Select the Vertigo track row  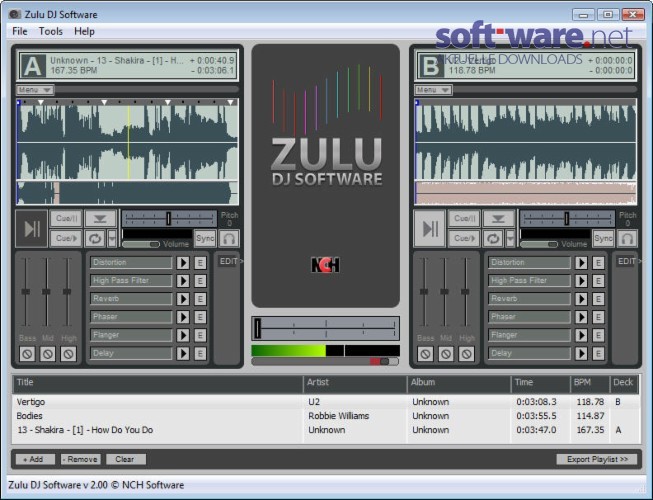point(326,402)
